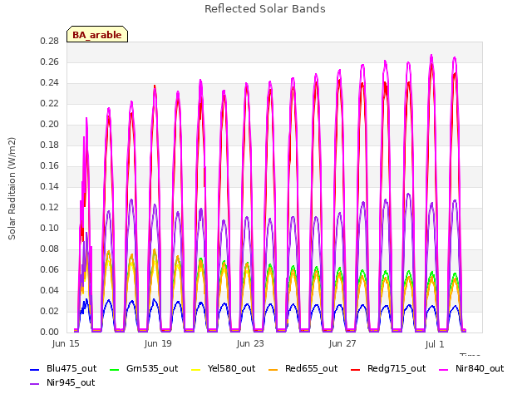Click the 0.20 y-axis tick label
The image size is (532, 399).
tap(50, 124)
